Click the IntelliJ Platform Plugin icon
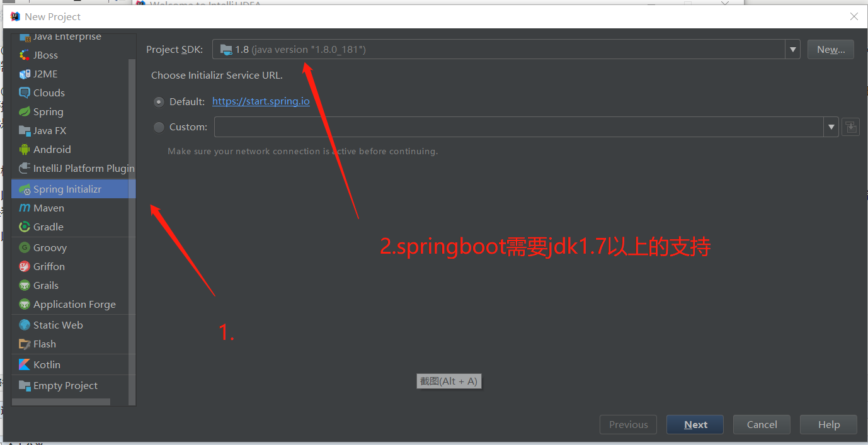This screenshot has width=868, height=445. pyautogui.click(x=25, y=169)
